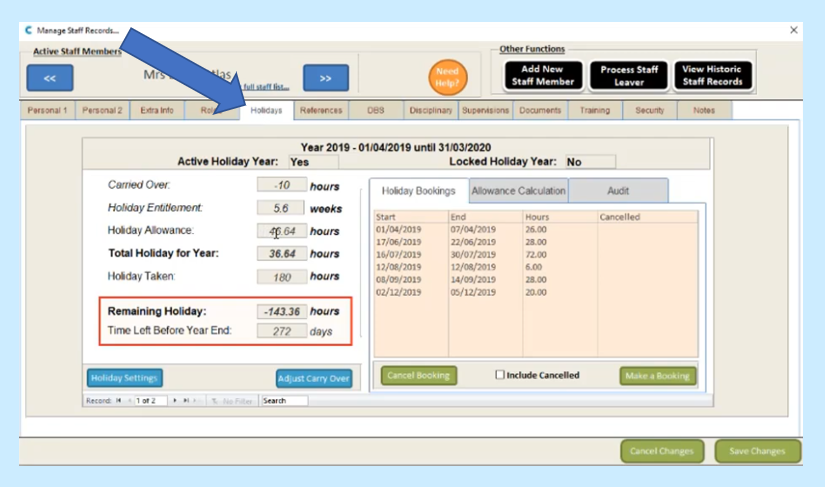Select the booking starting 01/04/2019
Image resolution: width=825 pixels, height=487 pixels.
tap(536, 229)
